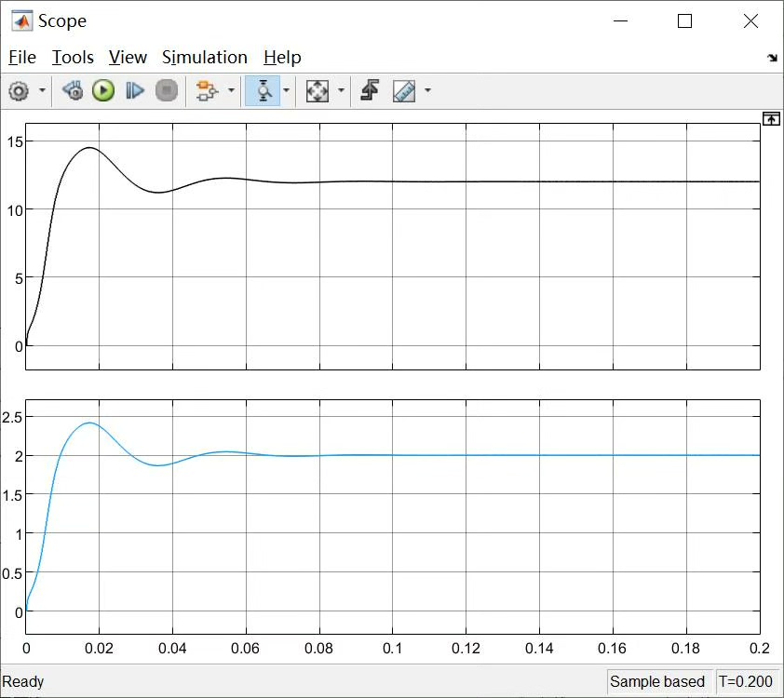784x698 pixels.
Task: Maximize the Scope window
Action: point(684,21)
